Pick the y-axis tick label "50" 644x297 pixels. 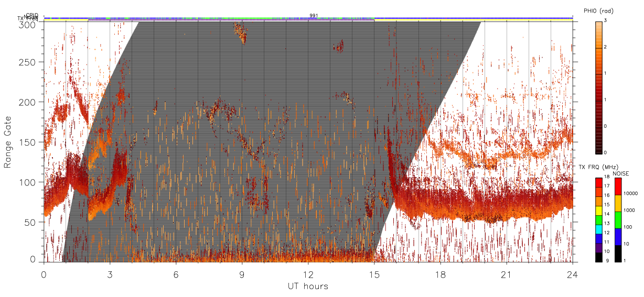pyautogui.click(x=31, y=222)
